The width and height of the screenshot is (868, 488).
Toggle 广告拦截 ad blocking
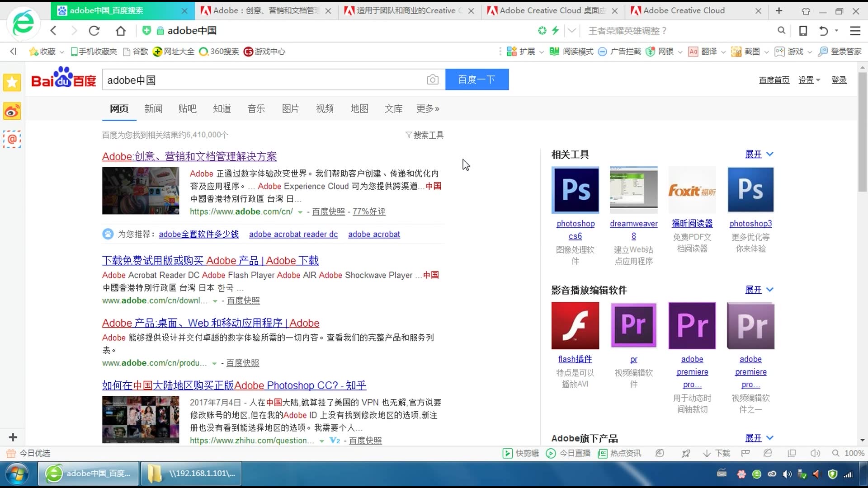point(619,52)
